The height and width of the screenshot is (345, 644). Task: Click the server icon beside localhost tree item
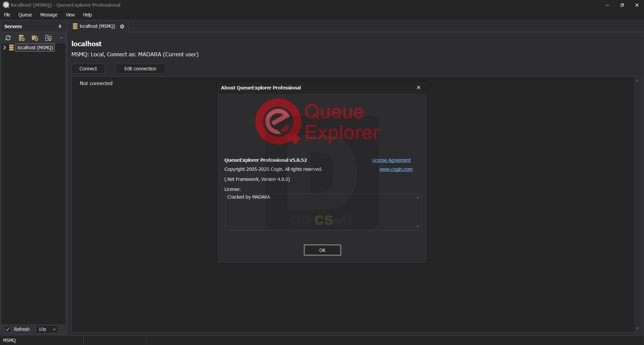click(11, 48)
